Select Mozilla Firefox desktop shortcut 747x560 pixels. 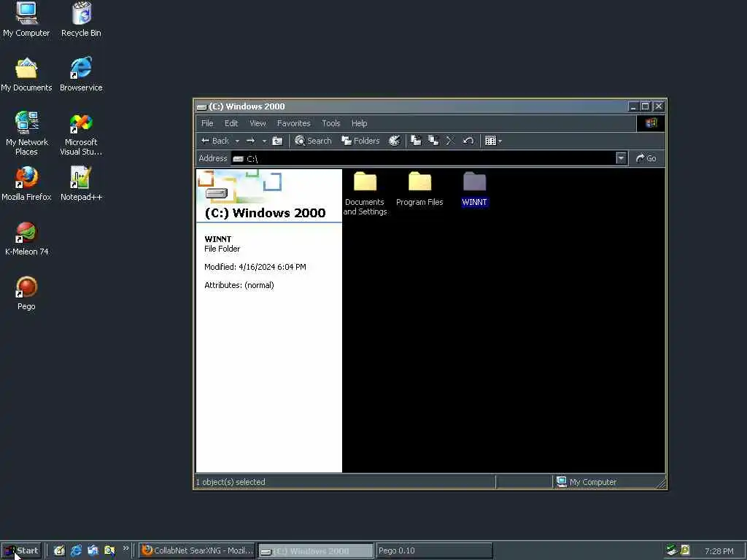coord(26,183)
